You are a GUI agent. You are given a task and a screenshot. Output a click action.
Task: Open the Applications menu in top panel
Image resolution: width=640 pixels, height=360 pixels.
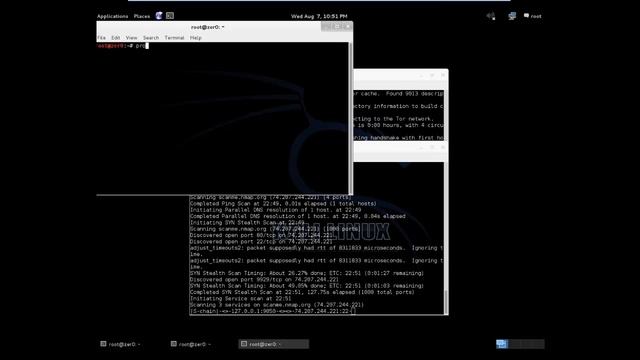(112, 16)
